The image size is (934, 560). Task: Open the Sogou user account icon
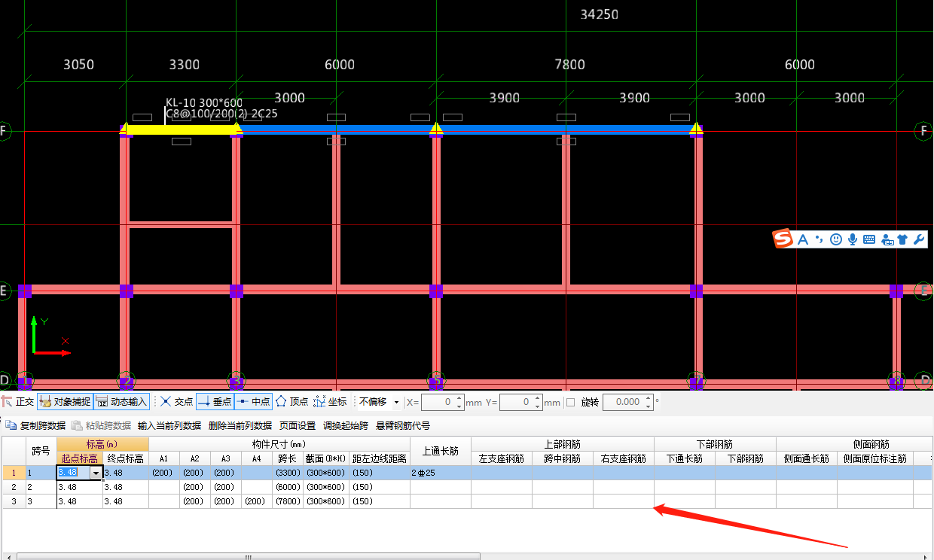point(887,239)
